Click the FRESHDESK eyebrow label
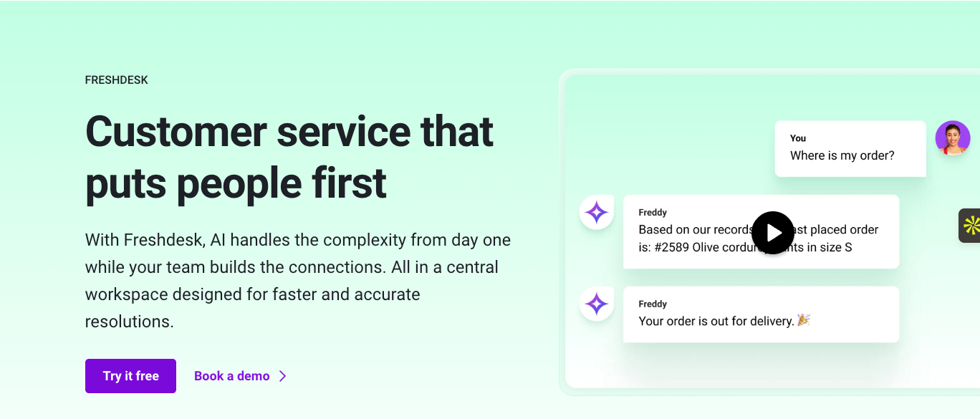Screen dimensions: 980x419 tap(116, 80)
